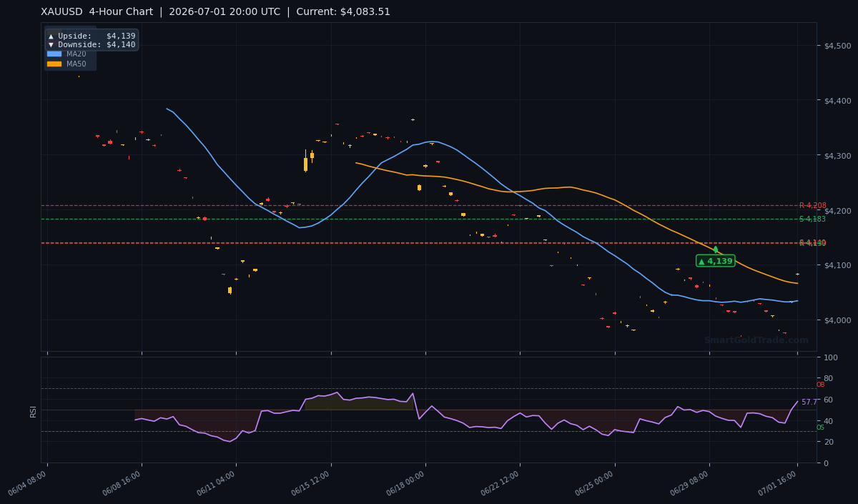The image size is (858, 504).
Task: Click the RSI axis value 100
Action: [x=831, y=357]
